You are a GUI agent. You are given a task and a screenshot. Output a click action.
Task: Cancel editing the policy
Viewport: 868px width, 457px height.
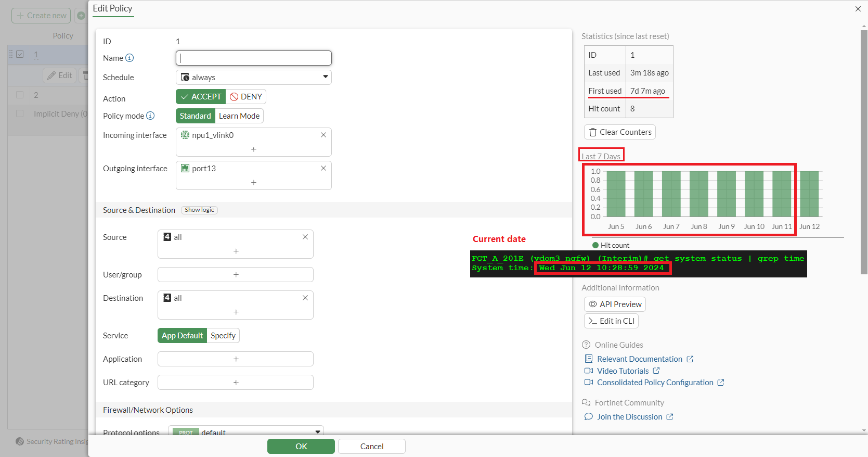(x=372, y=446)
